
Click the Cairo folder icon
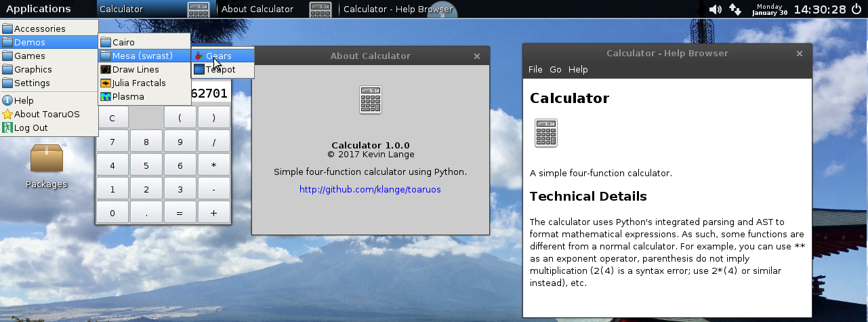[105, 42]
